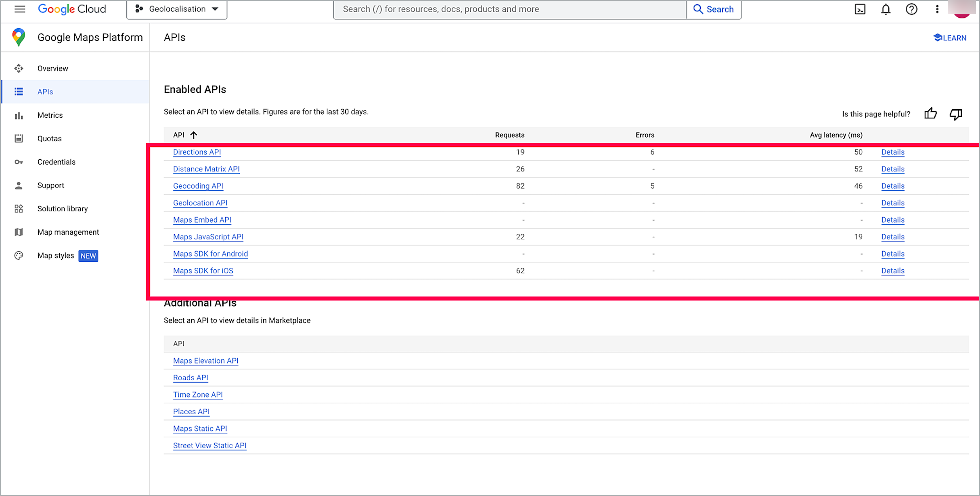Open the Maps JavaScript API link

pyautogui.click(x=208, y=237)
